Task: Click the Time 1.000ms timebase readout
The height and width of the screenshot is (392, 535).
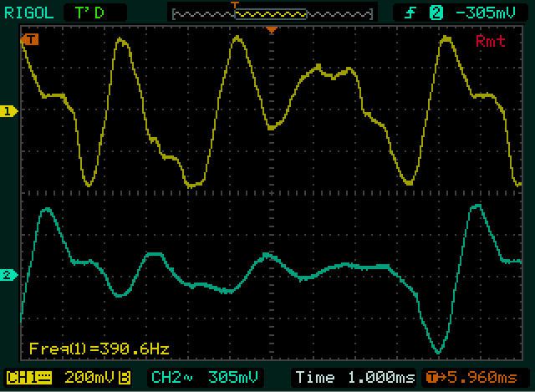Action: coord(355,377)
